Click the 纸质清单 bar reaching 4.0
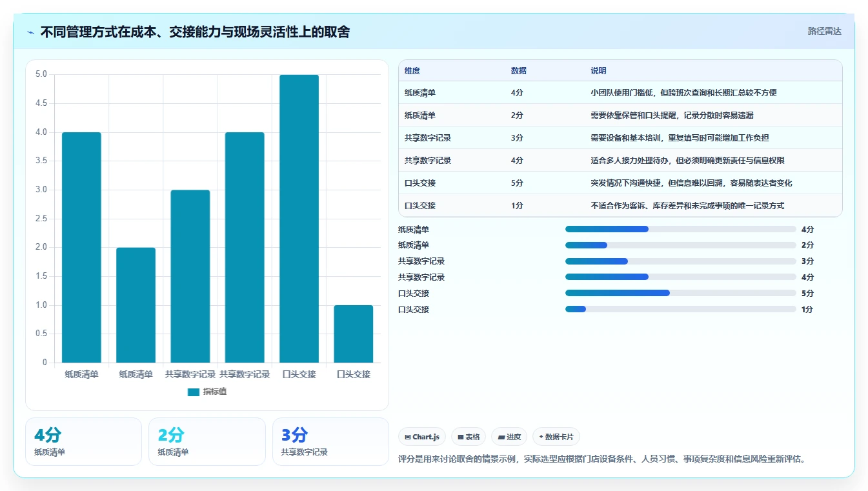This screenshot has height=491, width=868. pos(81,247)
